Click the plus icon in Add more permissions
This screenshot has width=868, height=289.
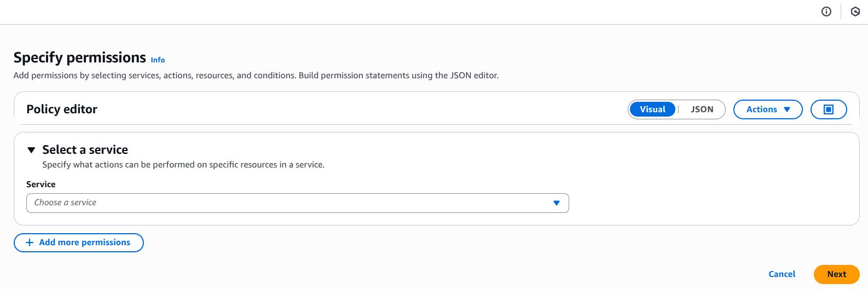tap(30, 242)
